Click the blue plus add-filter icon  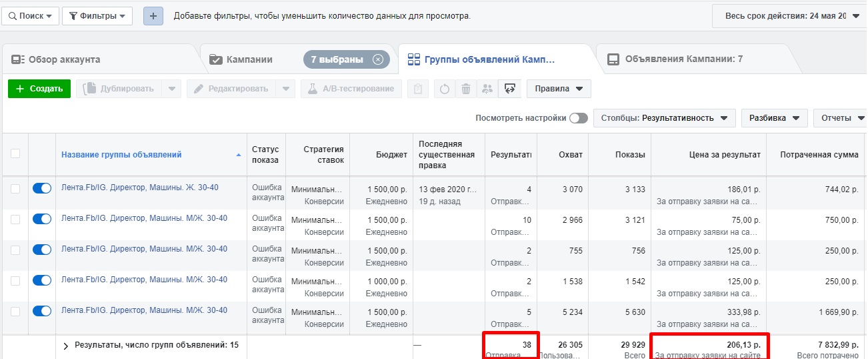click(153, 16)
